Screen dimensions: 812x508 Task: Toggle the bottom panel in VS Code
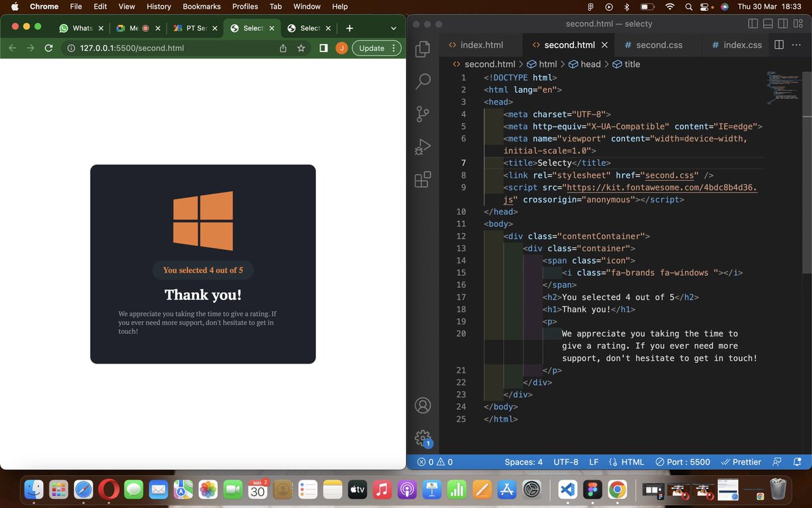pos(769,24)
